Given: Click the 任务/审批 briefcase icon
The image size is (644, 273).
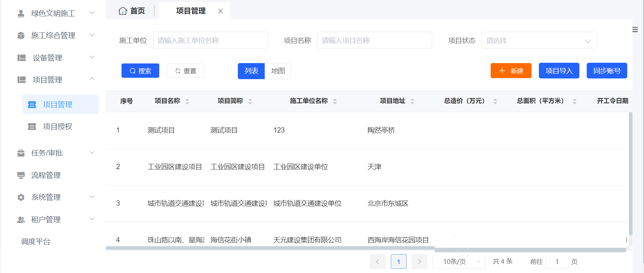Looking at the screenshot, I should (21, 153).
